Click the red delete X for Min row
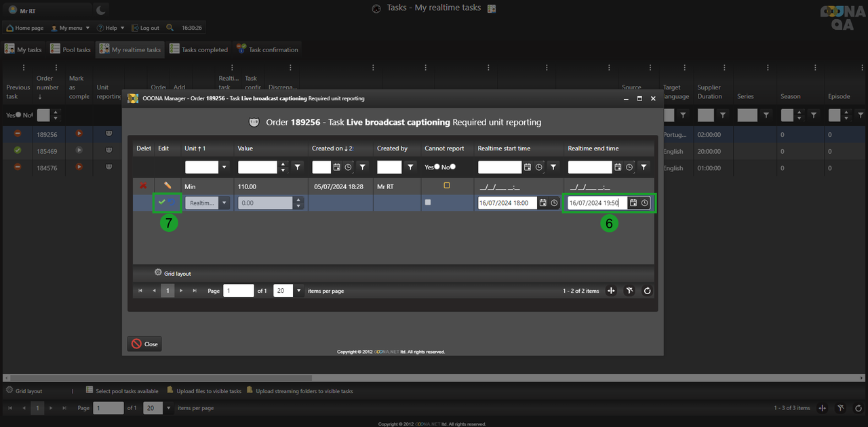This screenshot has width=868, height=427. (143, 185)
